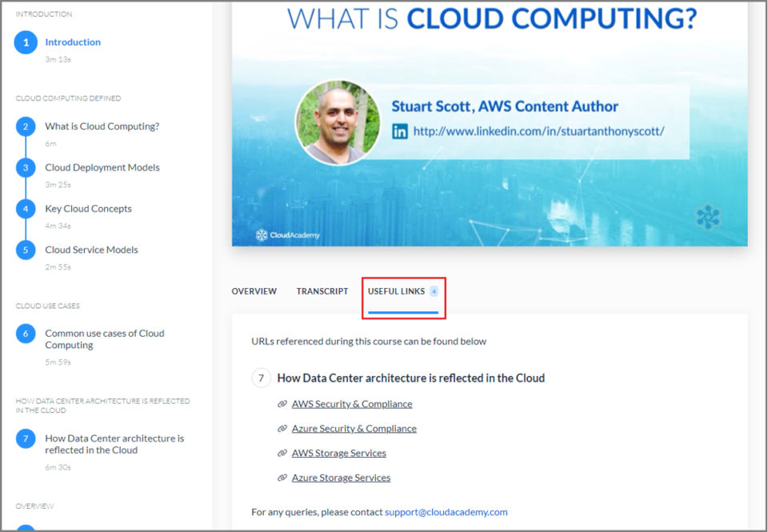The image size is (768, 532).
Task: Click the presenter photo of Stuart Scott
Action: pyautogui.click(x=338, y=122)
